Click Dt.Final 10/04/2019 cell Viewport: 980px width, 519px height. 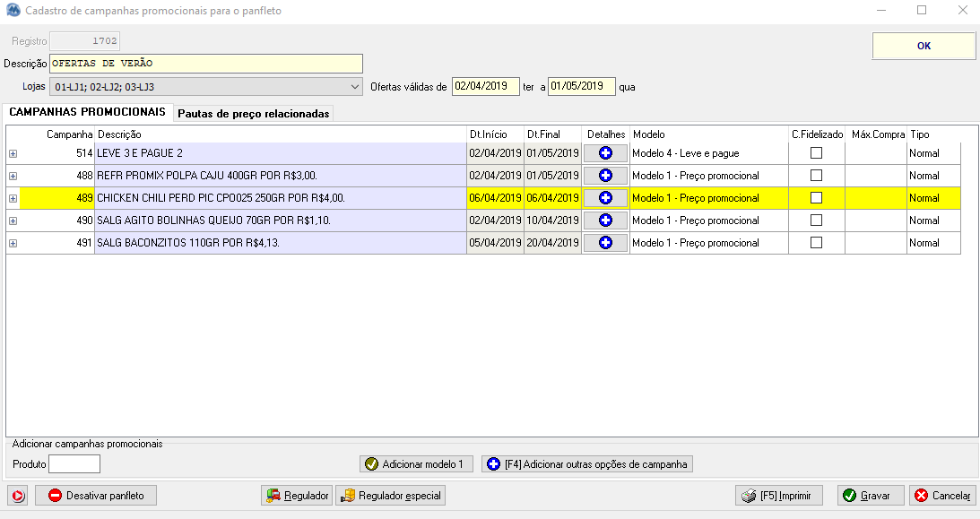click(x=552, y=221)
